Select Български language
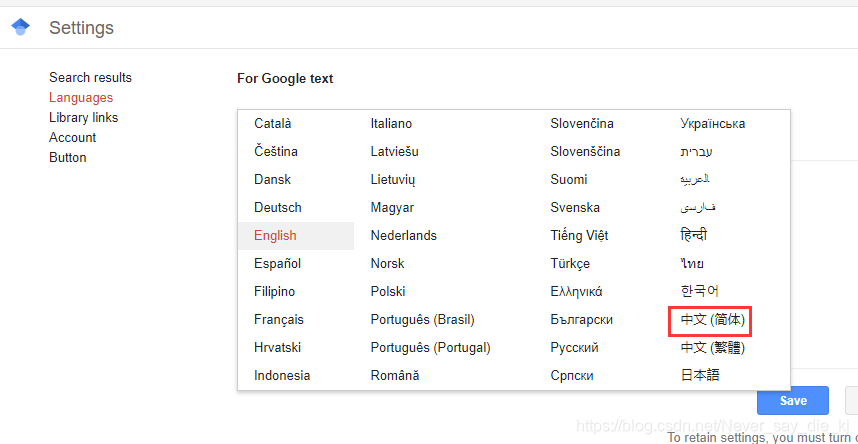Screen dimensions: 858x444 coord(582,320)
